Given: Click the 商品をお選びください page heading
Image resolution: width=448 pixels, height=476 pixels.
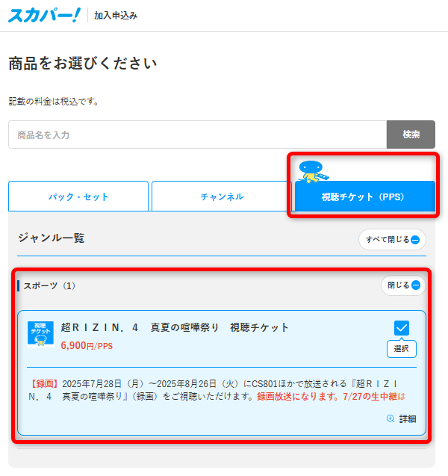Looking at the screenshot, I should (82, 63).
